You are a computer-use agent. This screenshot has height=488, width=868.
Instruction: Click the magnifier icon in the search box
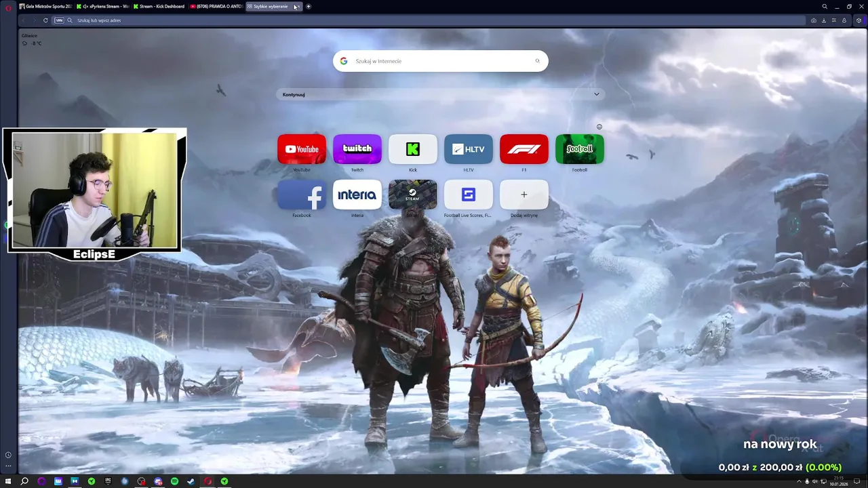pos(538,61)
